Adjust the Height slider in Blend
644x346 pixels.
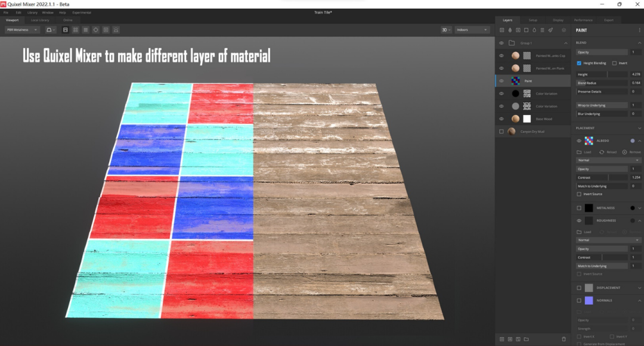point(602,74)
